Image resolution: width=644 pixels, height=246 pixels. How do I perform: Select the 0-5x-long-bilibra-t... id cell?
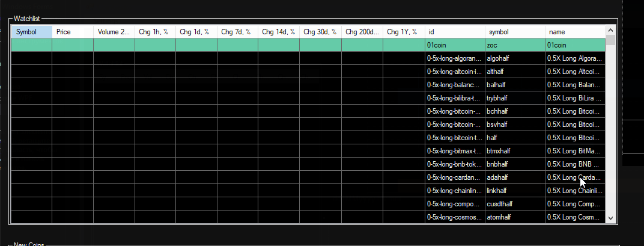click(455, 98)
